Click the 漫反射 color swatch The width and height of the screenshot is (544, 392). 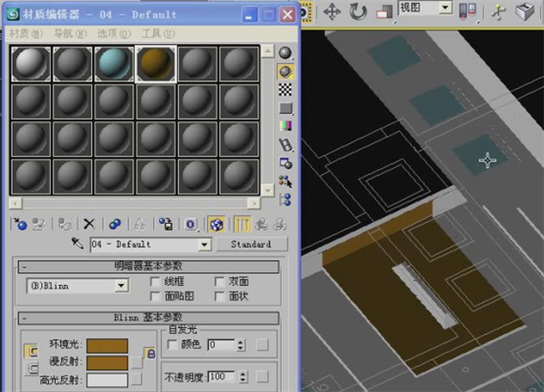107,363
